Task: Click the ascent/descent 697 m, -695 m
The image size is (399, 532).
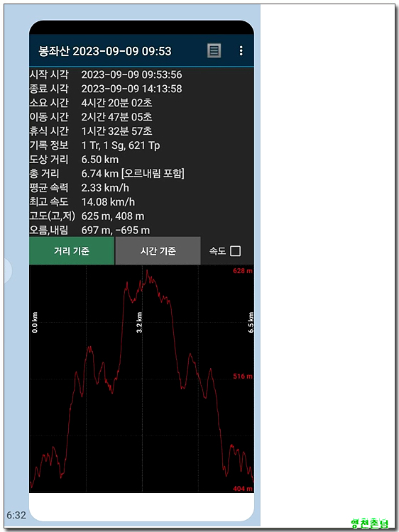Action: point(116,231)
